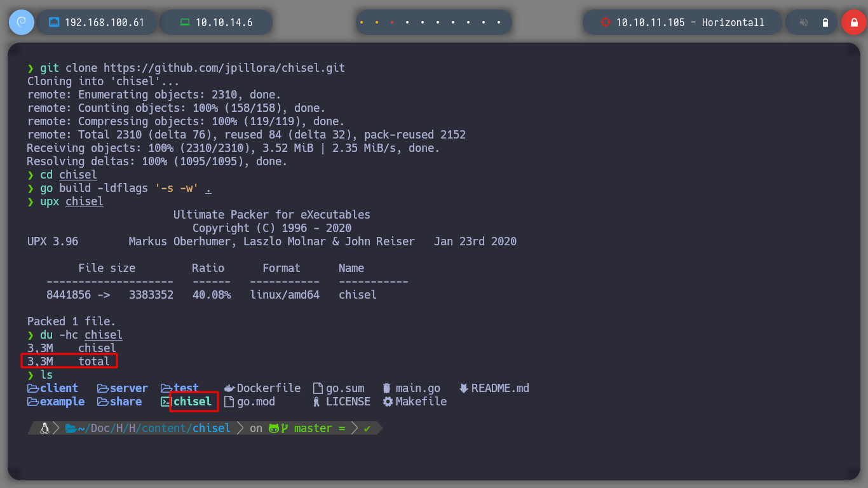Click the '10.10.11.105 - Horizontall' target label

tap(691, 22)
